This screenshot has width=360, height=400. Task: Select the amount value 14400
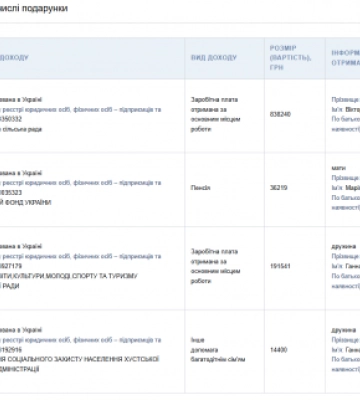point(278,350)
